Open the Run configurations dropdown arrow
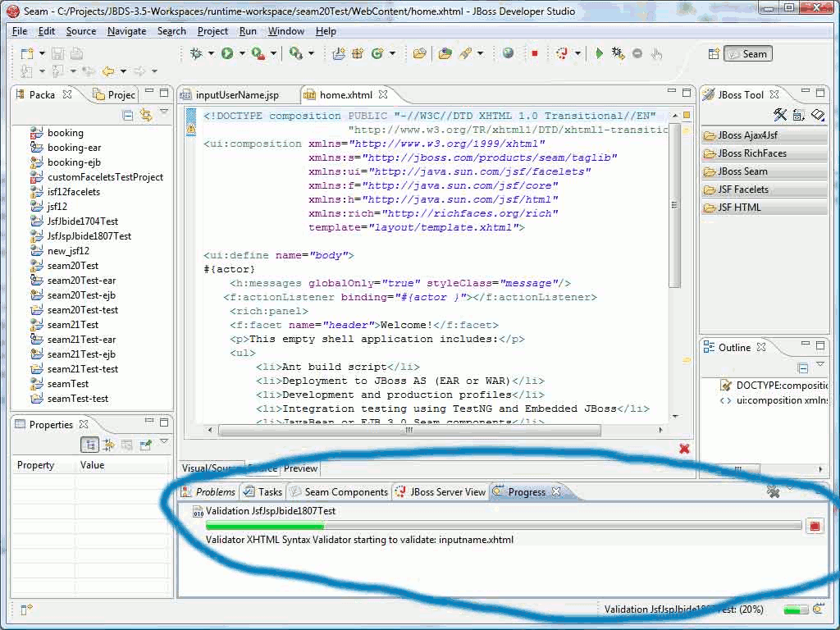The width and height of the screenshot is (840, 630). pos(242,53)
